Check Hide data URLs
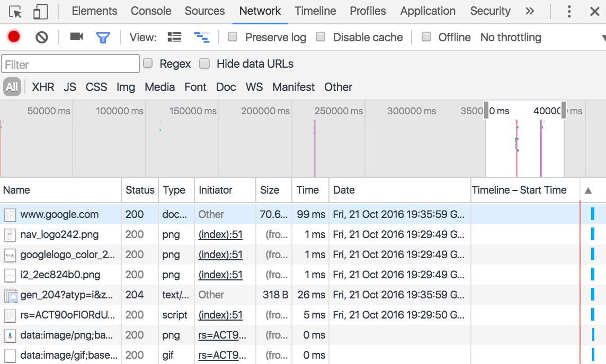This screenshot has height=364, width=606. pyautogui.click(x=204, y=63)
